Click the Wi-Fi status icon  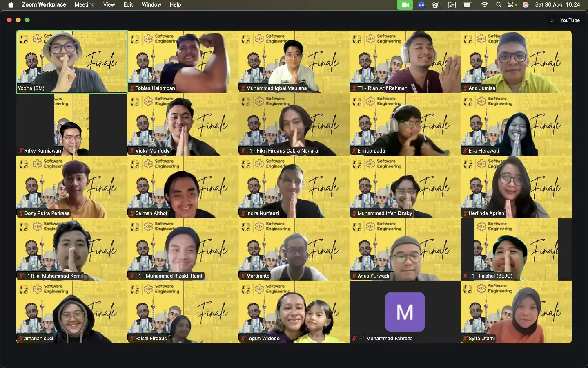pyautogui.click(x=484, y=5)
